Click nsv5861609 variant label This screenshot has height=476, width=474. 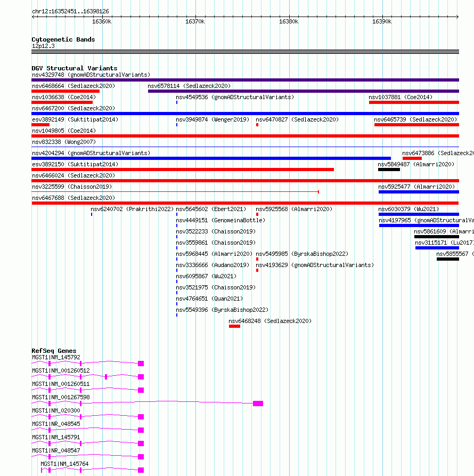tap(444, 232)
